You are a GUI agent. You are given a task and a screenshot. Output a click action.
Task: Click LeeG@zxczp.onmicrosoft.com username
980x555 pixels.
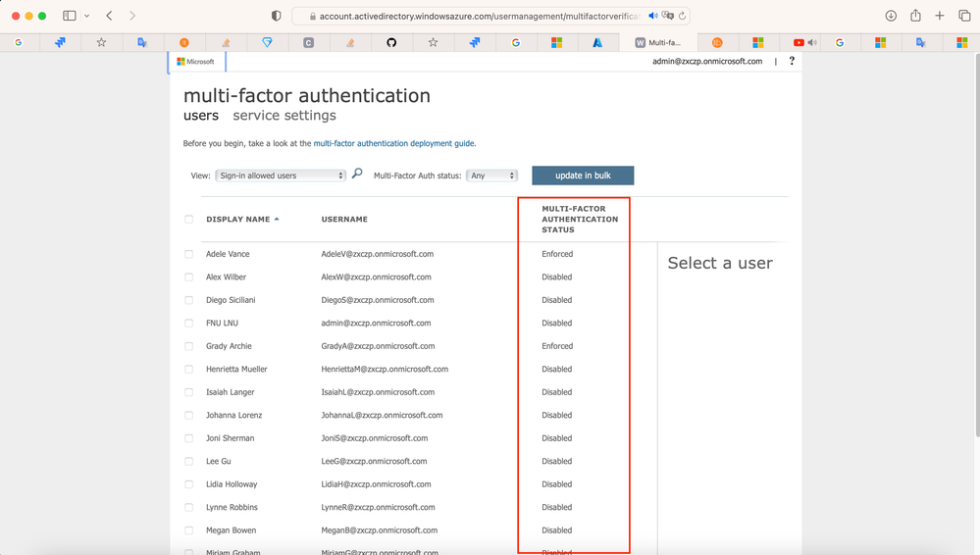point(374,461)
